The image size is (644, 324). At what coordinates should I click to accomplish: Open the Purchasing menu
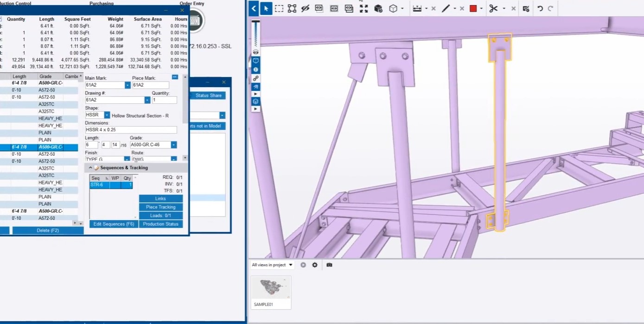click(102, 3)
